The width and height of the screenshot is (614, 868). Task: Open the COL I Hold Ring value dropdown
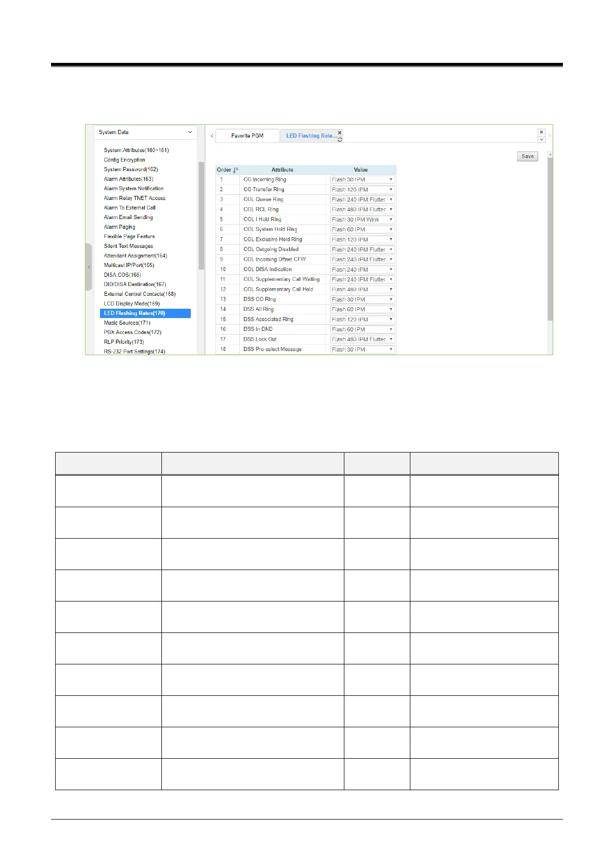click(x=362, y=220)
